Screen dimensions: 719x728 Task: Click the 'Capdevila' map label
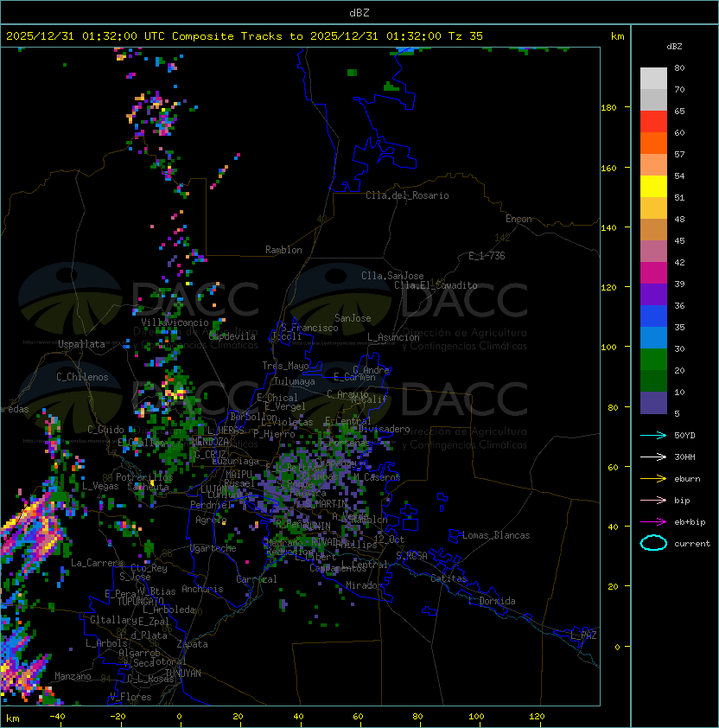pos(232,336)
